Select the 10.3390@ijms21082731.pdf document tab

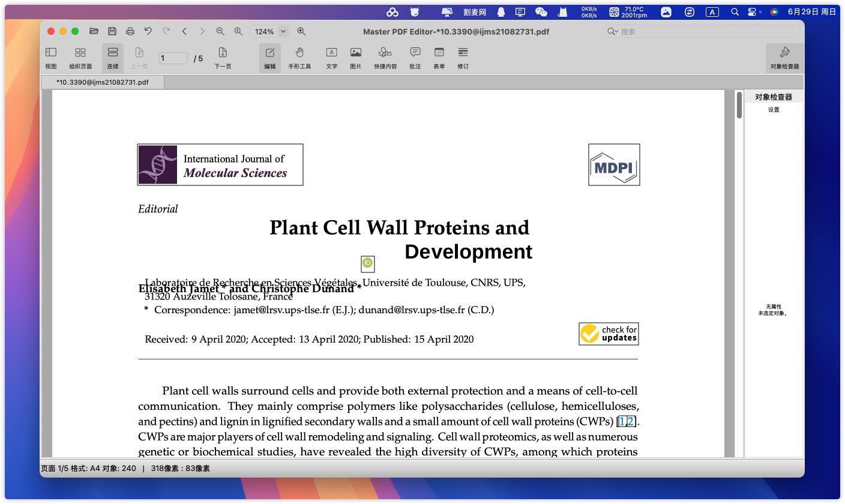click(102, 82)
